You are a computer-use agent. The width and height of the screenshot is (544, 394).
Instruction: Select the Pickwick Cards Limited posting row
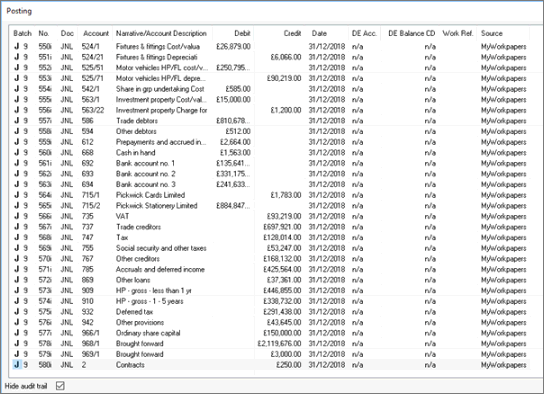click(x=271, y=195)
